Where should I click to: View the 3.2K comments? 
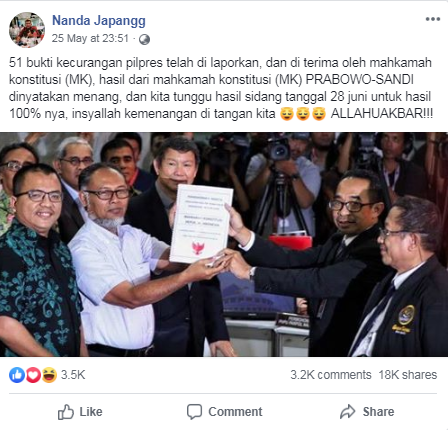tap(331, 375)
